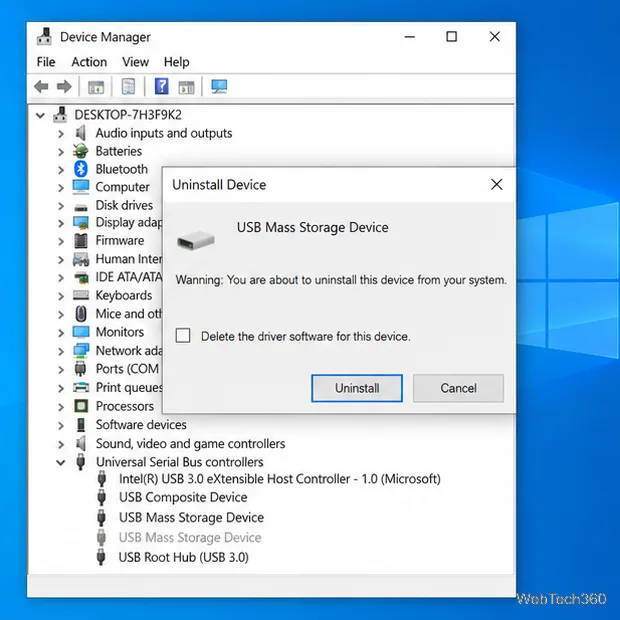Click the Human Interface Devices icon
This screenshot has height=620, width=620.
click(81, 259)
